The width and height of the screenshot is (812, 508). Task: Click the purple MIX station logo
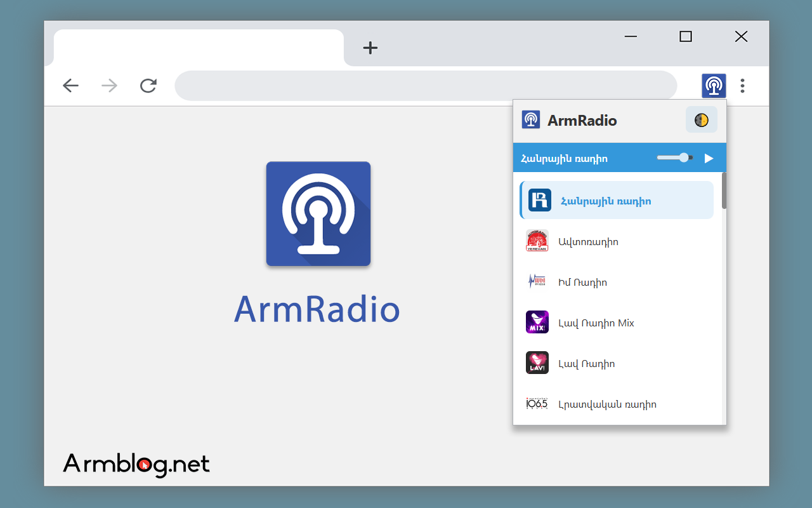coord(537,323)
